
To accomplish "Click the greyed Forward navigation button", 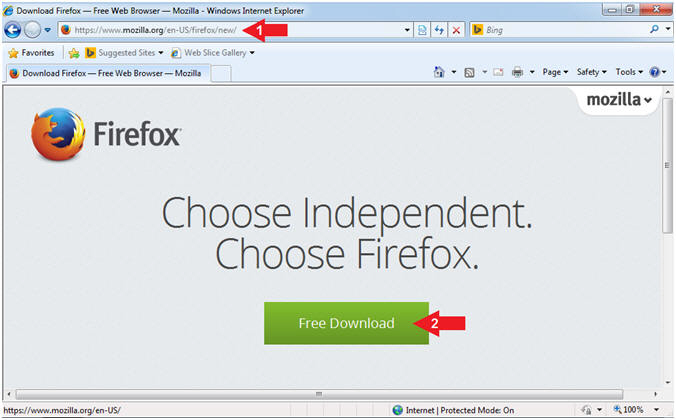I will 32,30.
